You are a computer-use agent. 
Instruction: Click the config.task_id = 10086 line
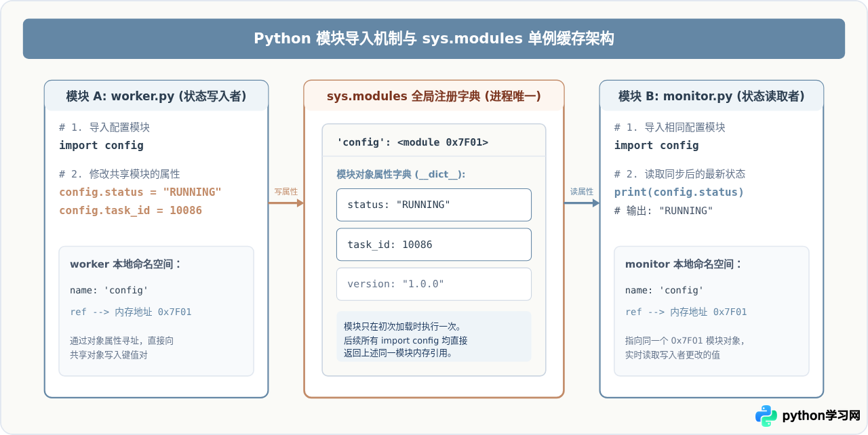(x=130, y=210)
